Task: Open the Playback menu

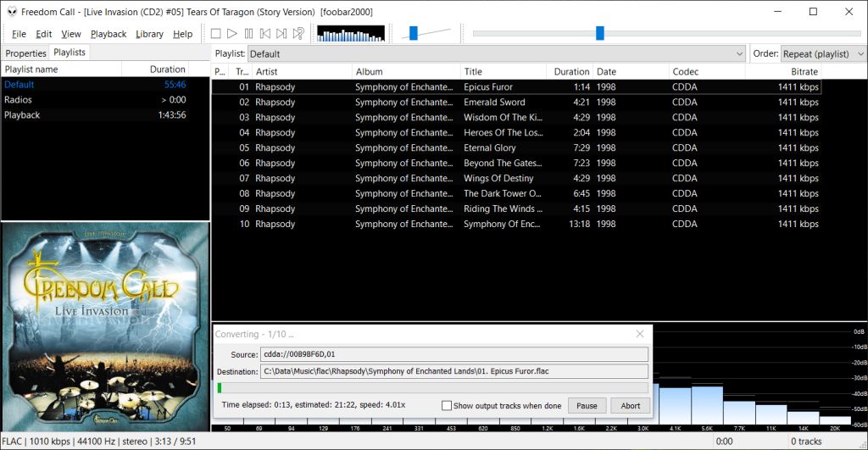Action: point(108,34)
